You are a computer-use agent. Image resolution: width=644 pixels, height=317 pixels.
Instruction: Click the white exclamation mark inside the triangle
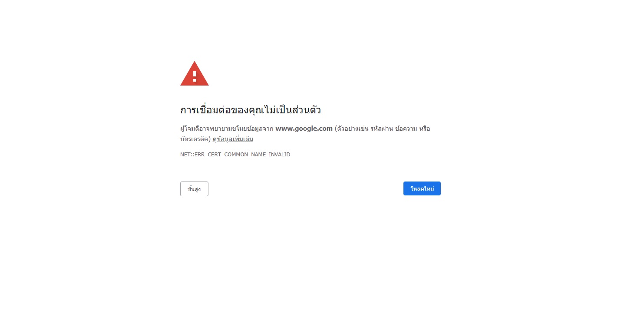click(x=195, y=77)
